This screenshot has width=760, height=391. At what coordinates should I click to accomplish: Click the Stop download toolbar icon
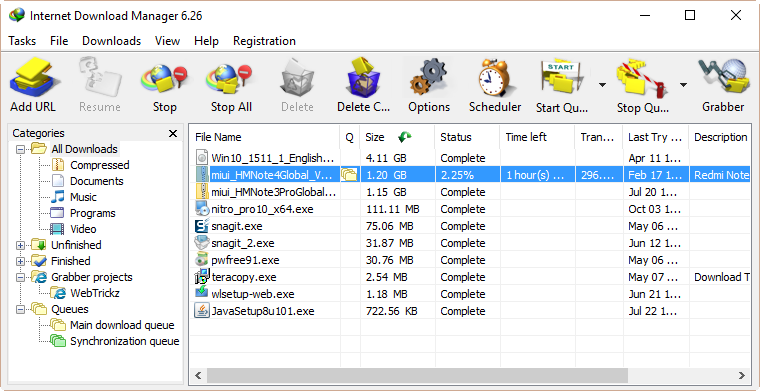coord(164,78)
